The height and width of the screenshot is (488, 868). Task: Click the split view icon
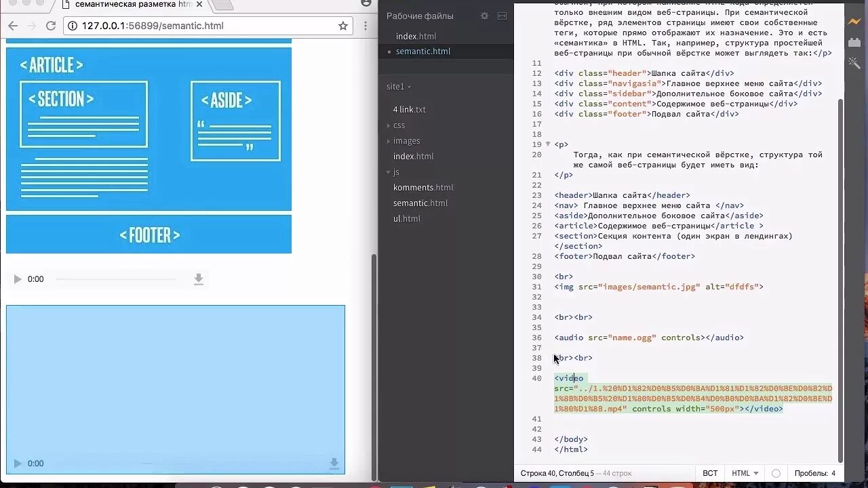coord(502,16)
